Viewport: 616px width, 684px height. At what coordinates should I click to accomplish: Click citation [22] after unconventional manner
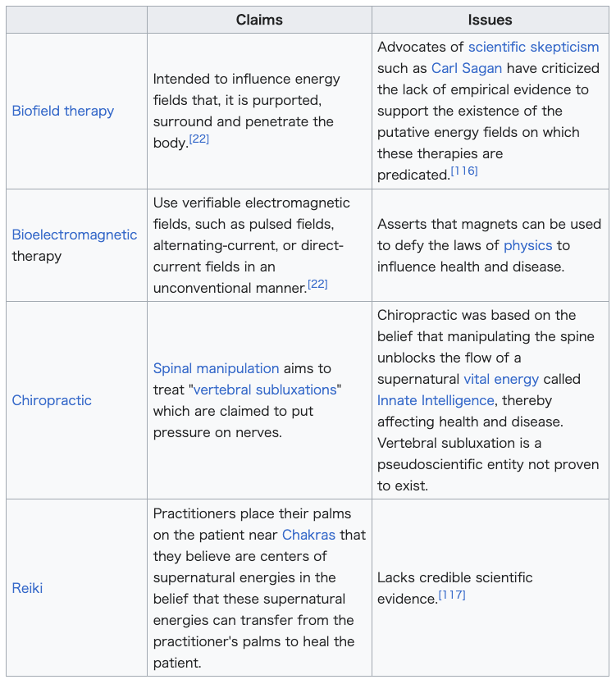pos(317,284)
